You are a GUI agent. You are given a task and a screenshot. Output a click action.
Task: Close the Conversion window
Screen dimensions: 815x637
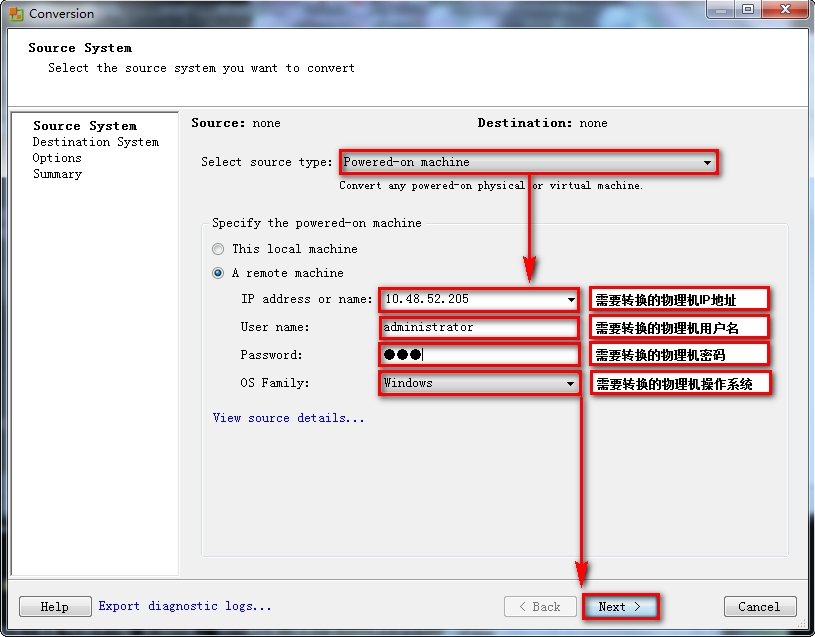(785, 9)
